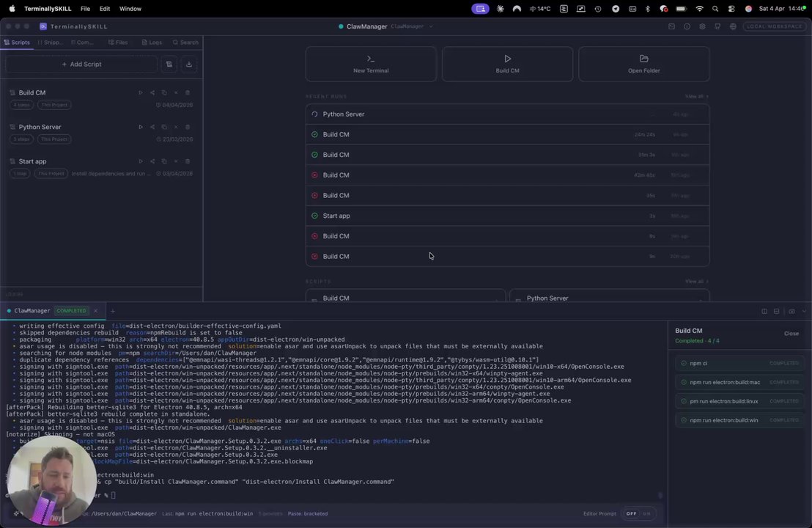Open the Python Server card under Scripts
Image resolution: width=812 pixels, height=528 pixels.
[610, 296]
